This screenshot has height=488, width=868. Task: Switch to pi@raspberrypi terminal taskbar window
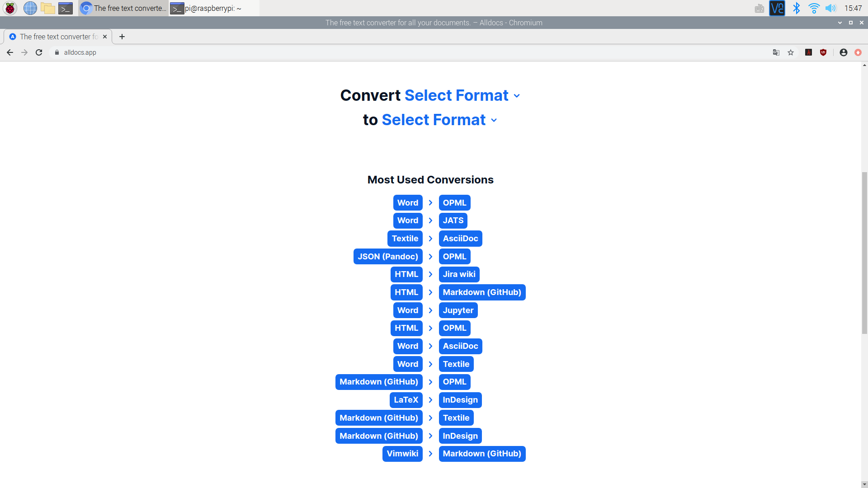coord(214,8)
